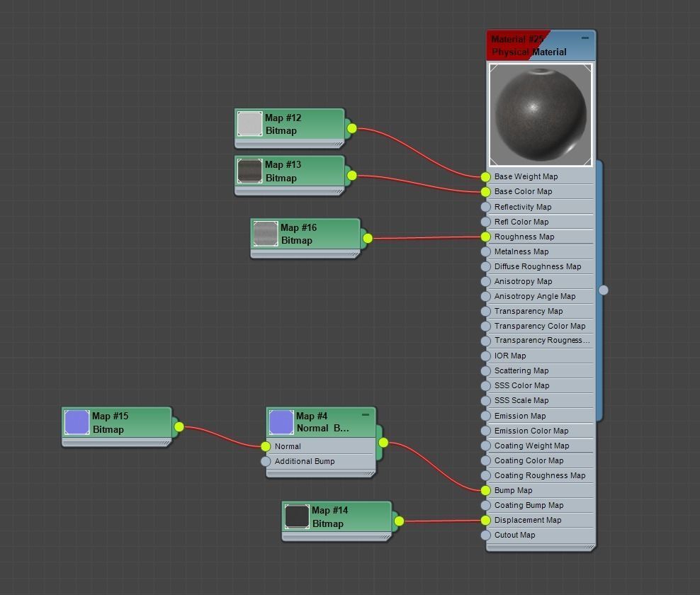
Task: Click the yellow Bump Map input socket
Action: [x=485, y=490]
